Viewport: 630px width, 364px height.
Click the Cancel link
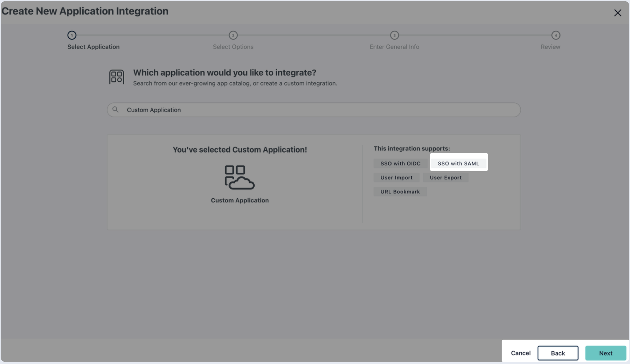521,353
